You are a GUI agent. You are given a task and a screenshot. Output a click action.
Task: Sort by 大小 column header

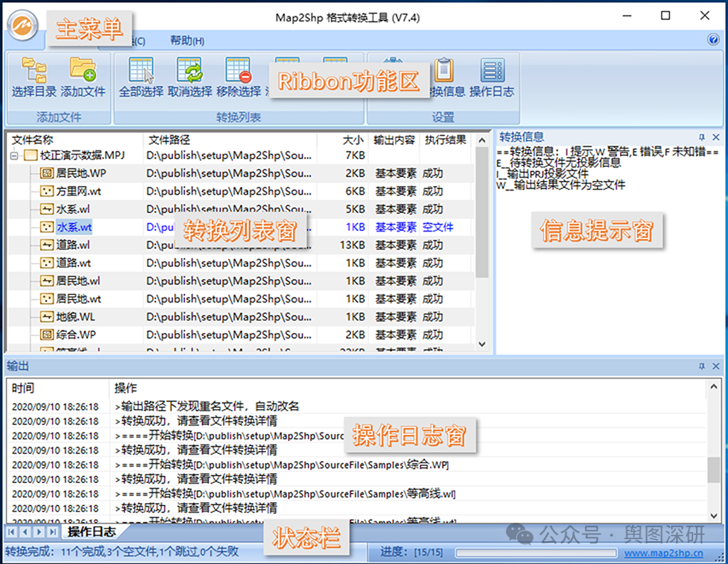point(343,140)
